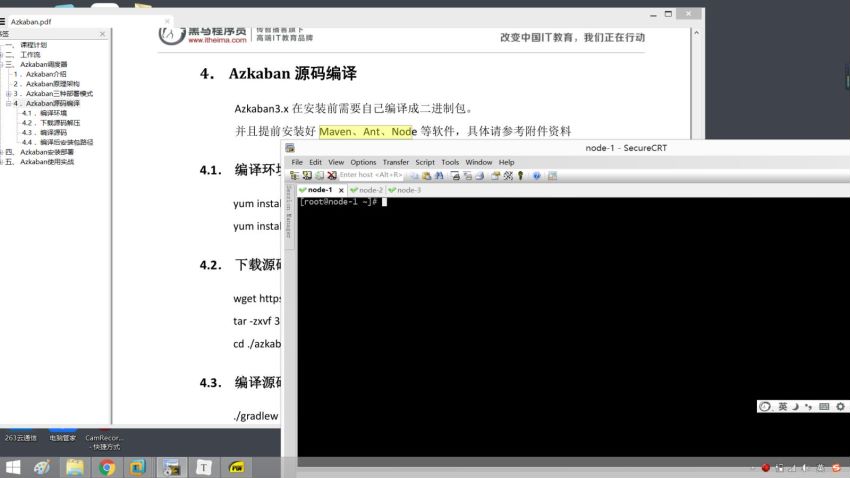Click the 'Enter host' quick connect field

370,175
